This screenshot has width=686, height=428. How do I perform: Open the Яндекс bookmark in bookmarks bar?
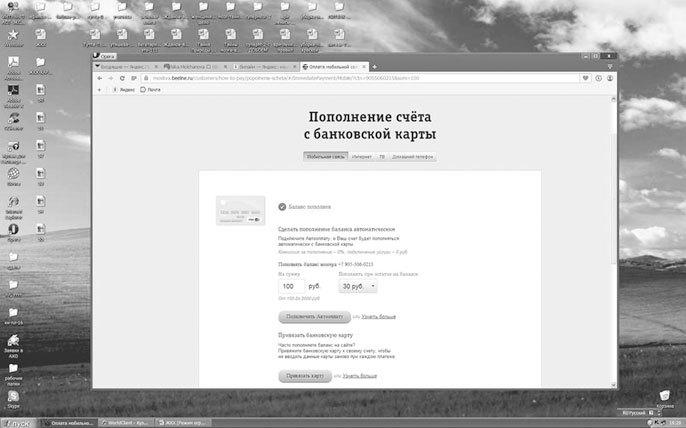point(128,89)
